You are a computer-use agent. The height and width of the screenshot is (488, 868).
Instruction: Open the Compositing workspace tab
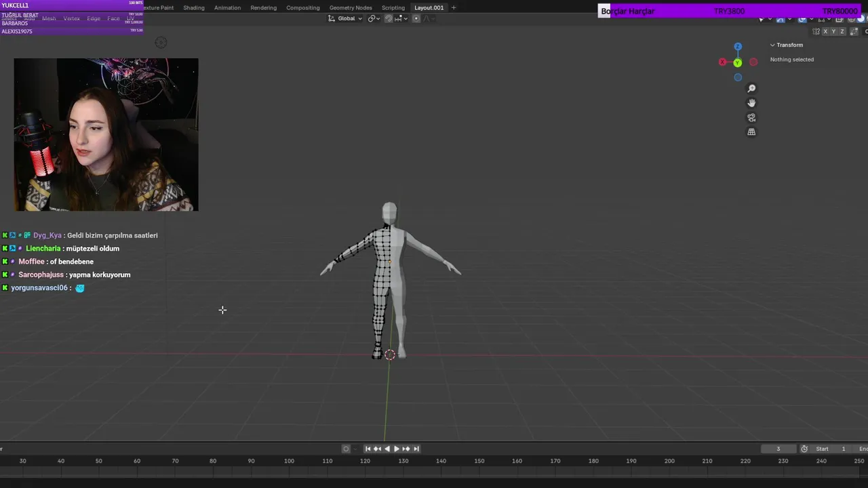tap(302, 7)
